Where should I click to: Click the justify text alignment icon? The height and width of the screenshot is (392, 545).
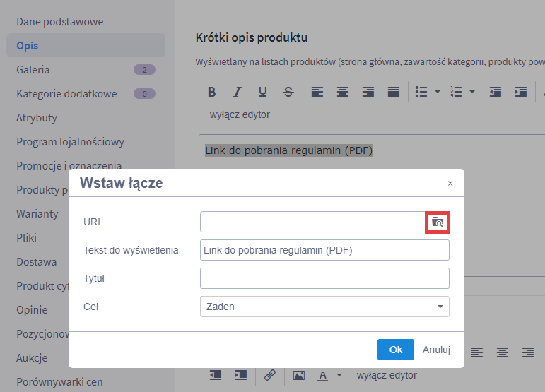coord(393,92)
